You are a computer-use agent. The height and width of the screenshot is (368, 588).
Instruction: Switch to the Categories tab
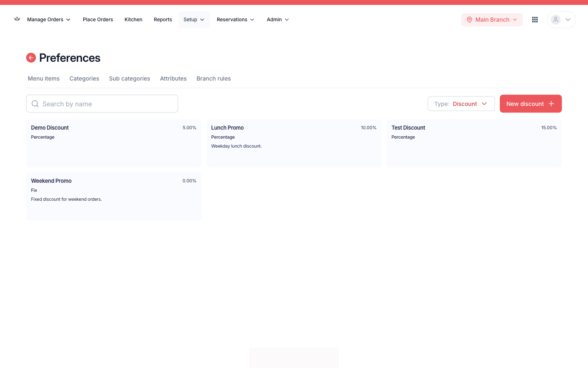(84, 79)
